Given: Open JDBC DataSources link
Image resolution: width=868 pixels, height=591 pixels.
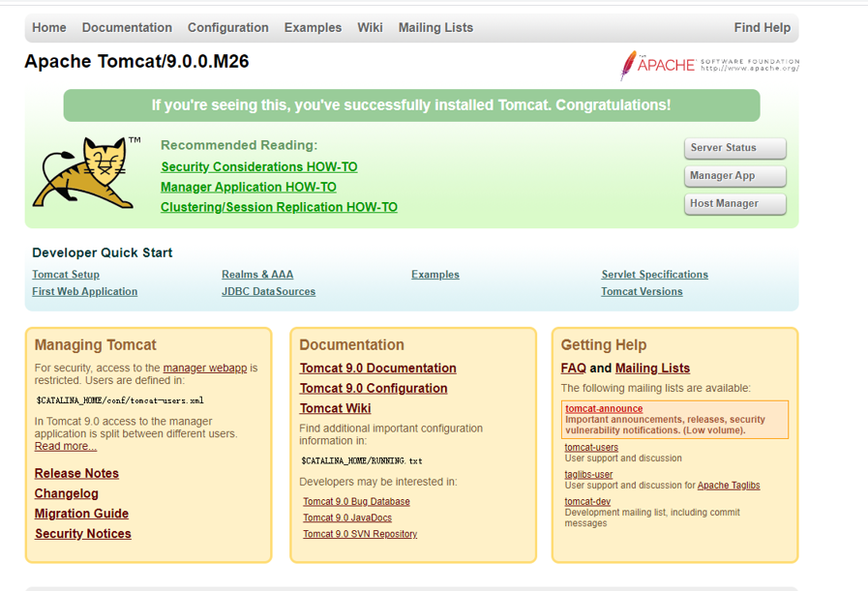Looking at the screenshot, I should click(268, 291).
